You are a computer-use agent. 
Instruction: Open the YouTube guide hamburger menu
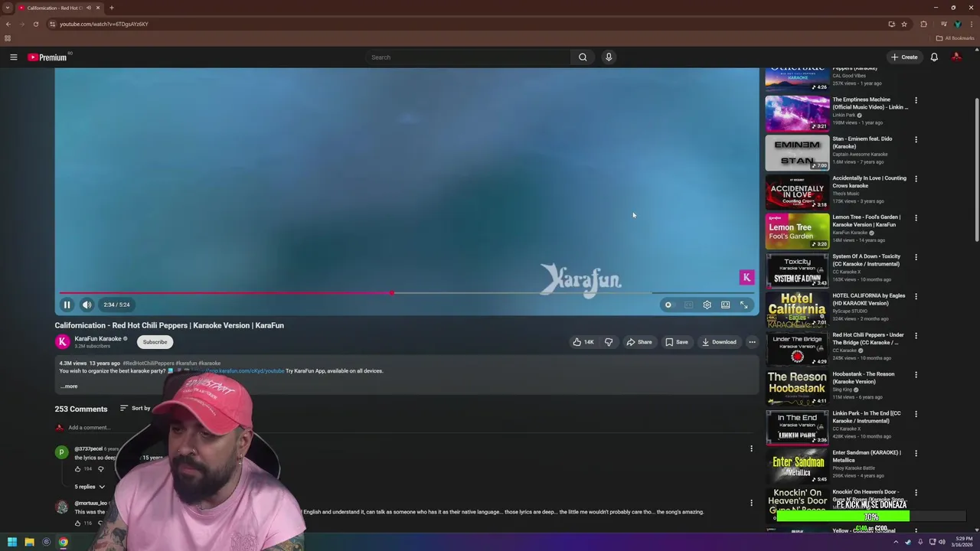(13, 57)
